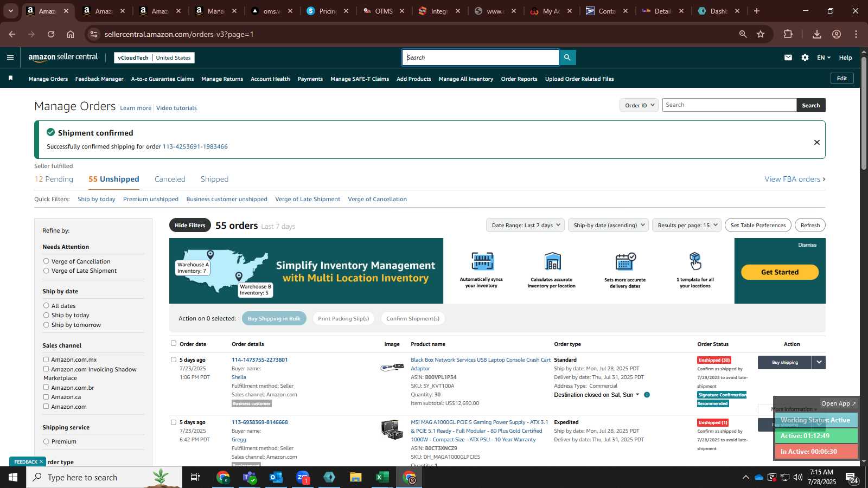Click the page vertical scrollbar
868x488 pixels.
864,113
